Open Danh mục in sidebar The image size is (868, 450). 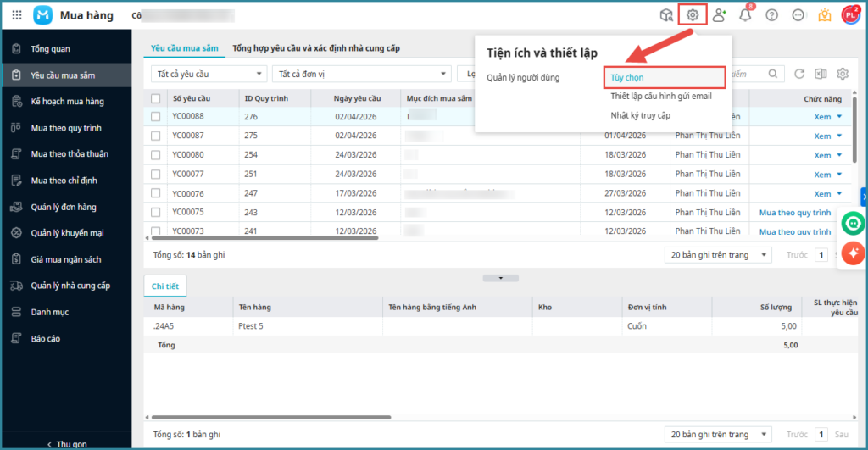(66, 312)
